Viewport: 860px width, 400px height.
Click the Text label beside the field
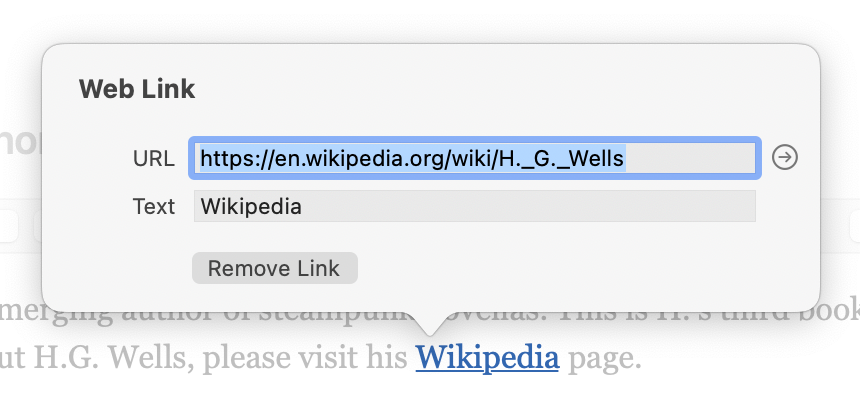153,207
